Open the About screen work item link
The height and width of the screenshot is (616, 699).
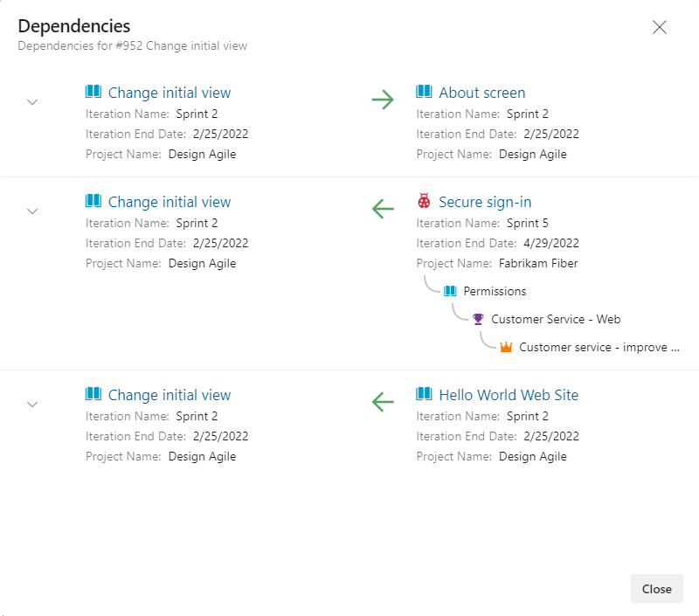tap(482, 92)
